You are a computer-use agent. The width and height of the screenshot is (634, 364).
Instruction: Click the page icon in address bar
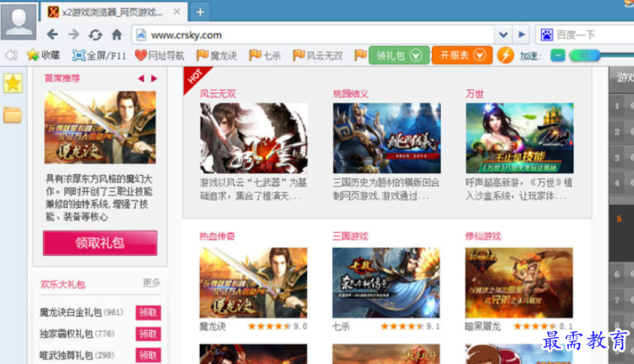click(140, 35)
